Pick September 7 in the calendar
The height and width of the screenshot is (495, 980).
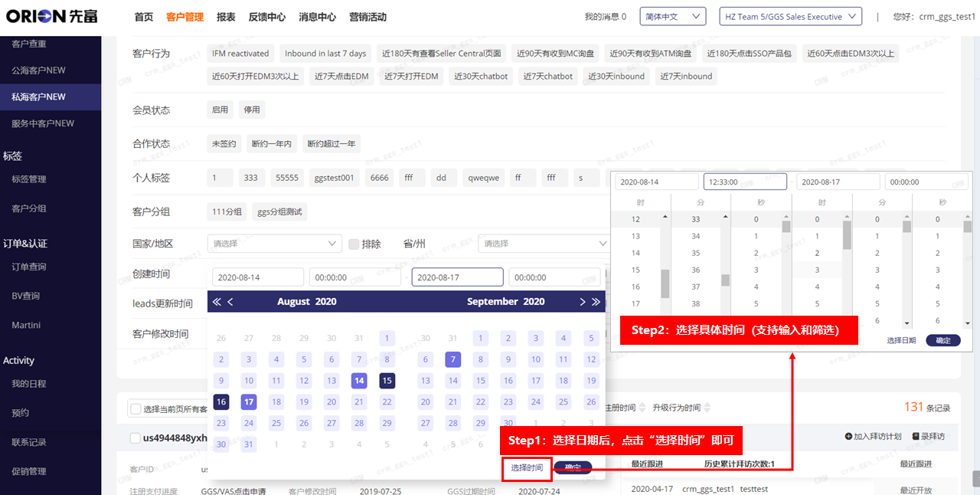453,359
